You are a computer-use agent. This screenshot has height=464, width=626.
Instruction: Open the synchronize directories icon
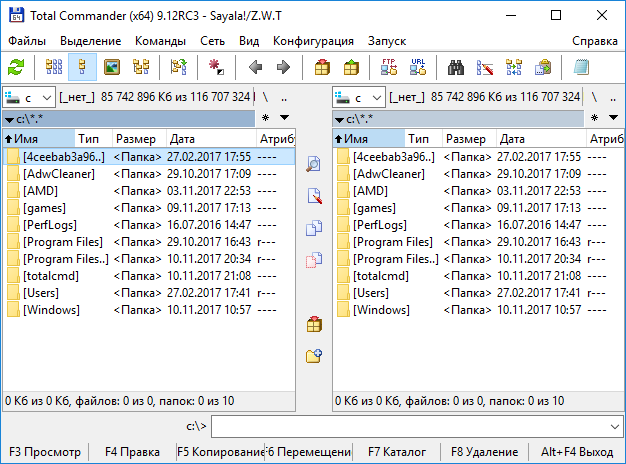tap(514, 67)
